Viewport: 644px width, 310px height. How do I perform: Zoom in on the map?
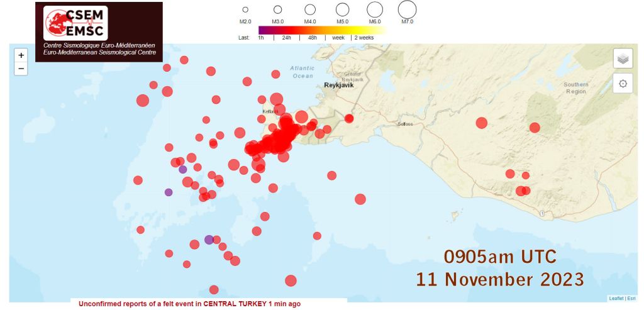tap(21, 55)
